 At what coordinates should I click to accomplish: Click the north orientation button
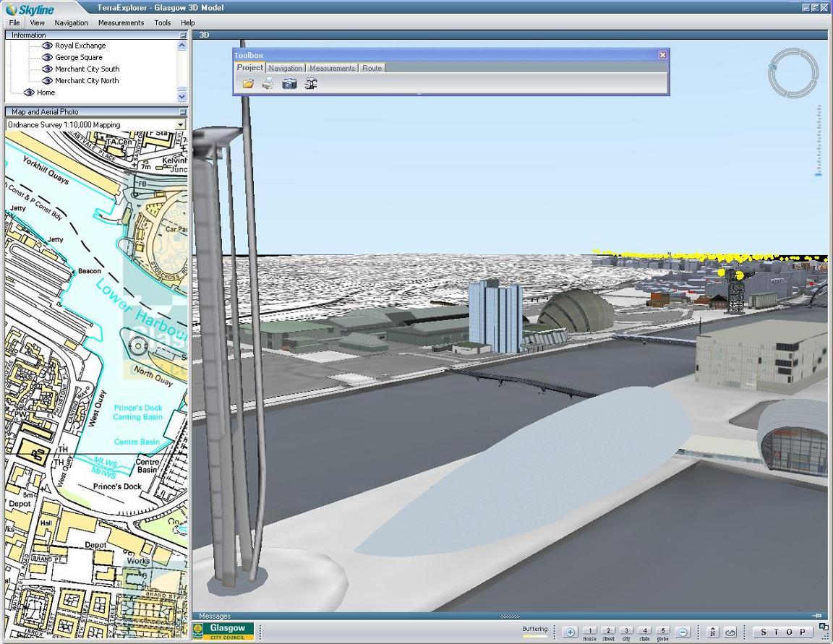[713, 632]
